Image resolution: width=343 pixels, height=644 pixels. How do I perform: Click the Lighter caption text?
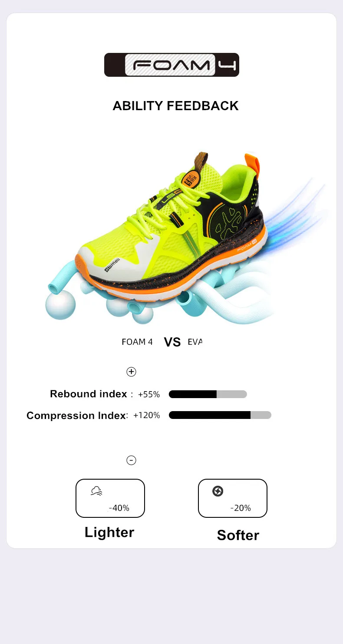click(109, 532)
